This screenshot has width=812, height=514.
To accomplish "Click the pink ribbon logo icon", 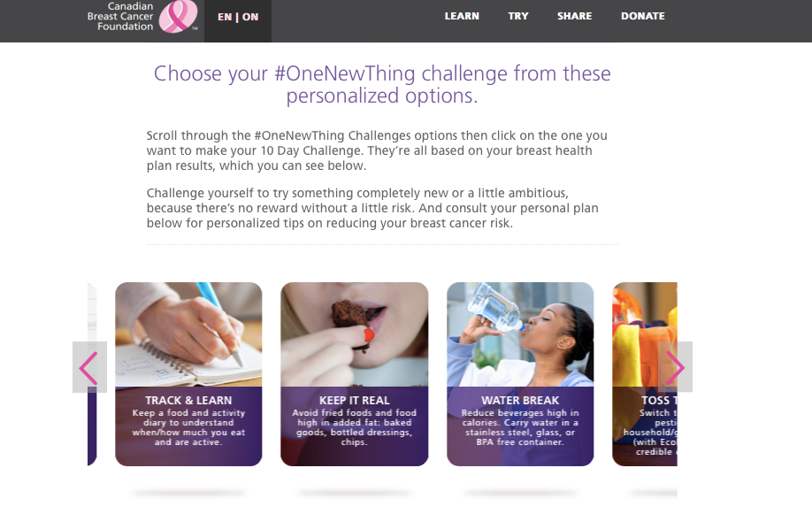I will point(179,17).
